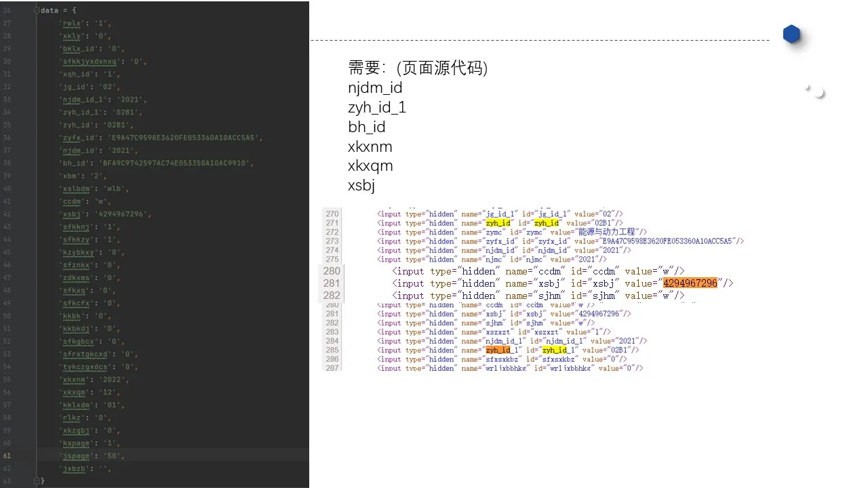Select the 'sfkcfx': '0' code line
868x488 pixels.
click(x=90, y=303)
